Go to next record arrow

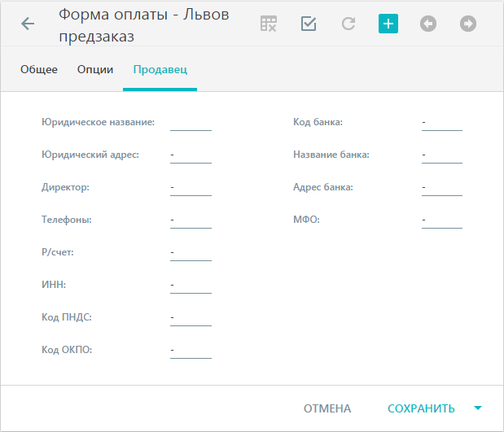(x=468, y=24)
